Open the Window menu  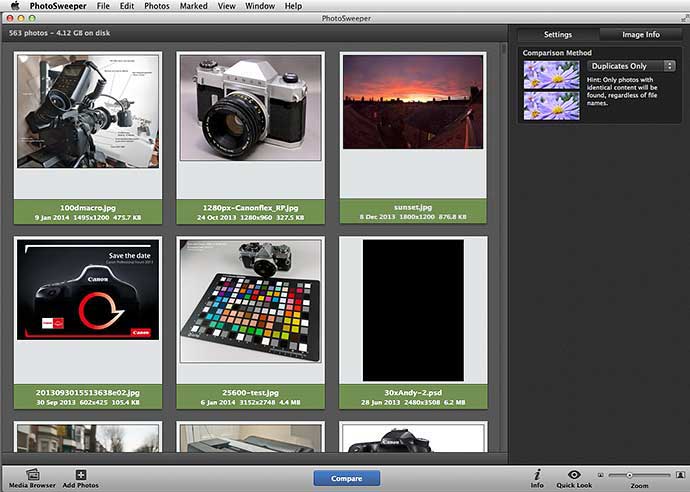(260, 6)
